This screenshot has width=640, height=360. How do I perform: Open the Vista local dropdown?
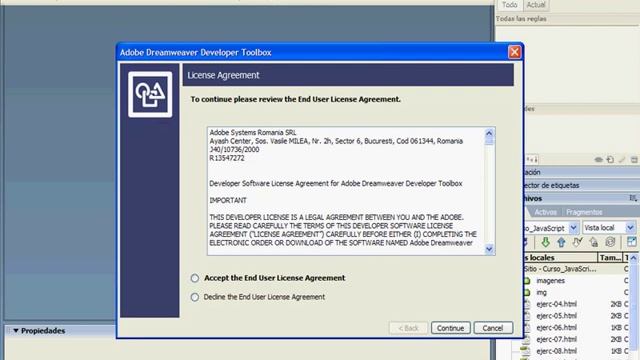630,227
